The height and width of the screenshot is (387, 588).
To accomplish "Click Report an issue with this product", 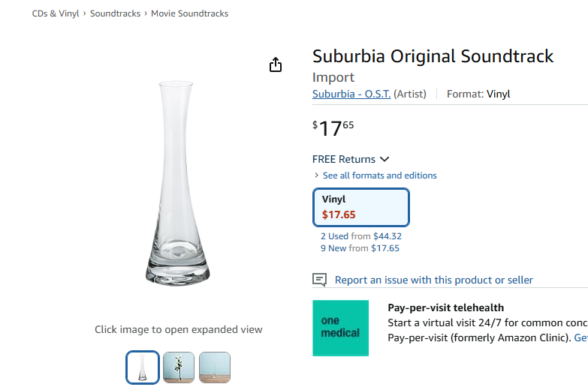I will (433, 280).
